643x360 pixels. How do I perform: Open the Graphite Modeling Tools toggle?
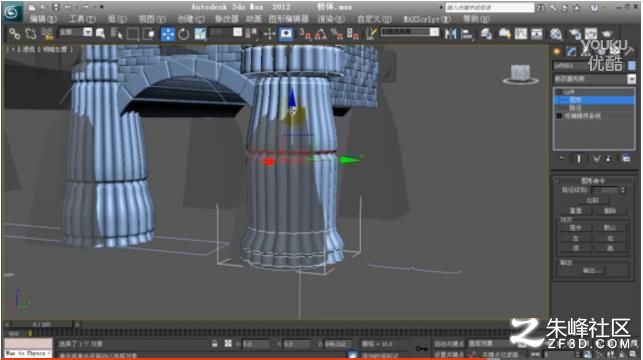(x=504, y=34)
